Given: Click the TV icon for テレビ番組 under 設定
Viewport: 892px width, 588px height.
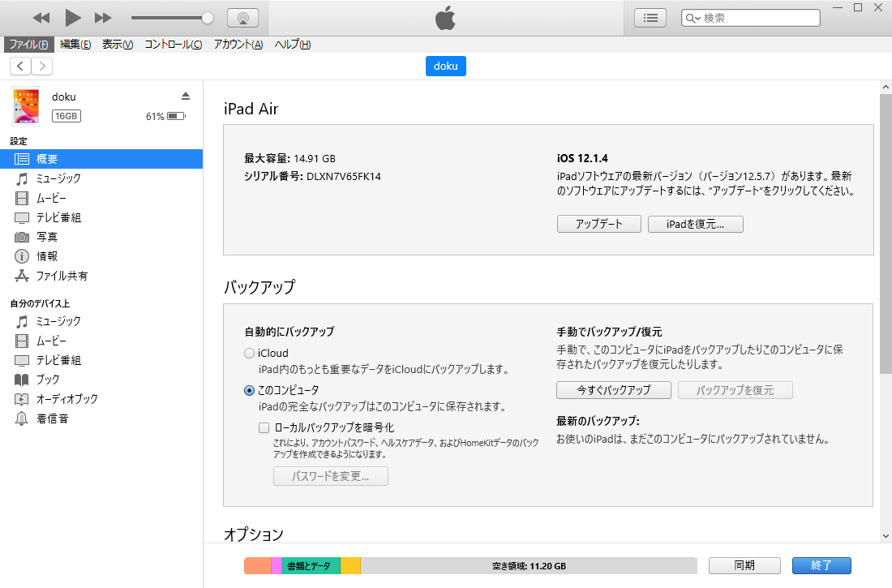Looking at the screenshot, I should click(22, 217).
